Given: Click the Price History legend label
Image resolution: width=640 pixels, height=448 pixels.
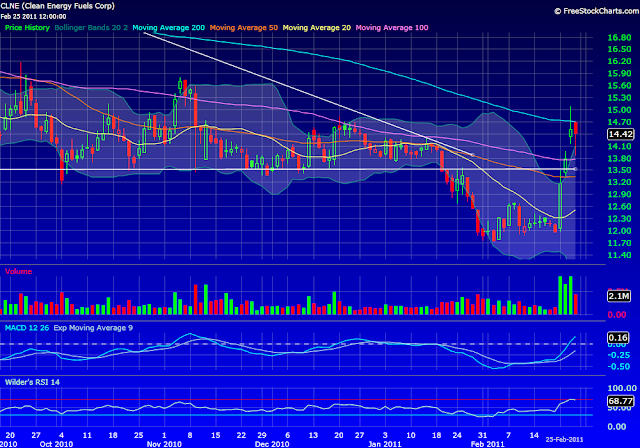Looking at the screenshot, I should 27,28.
